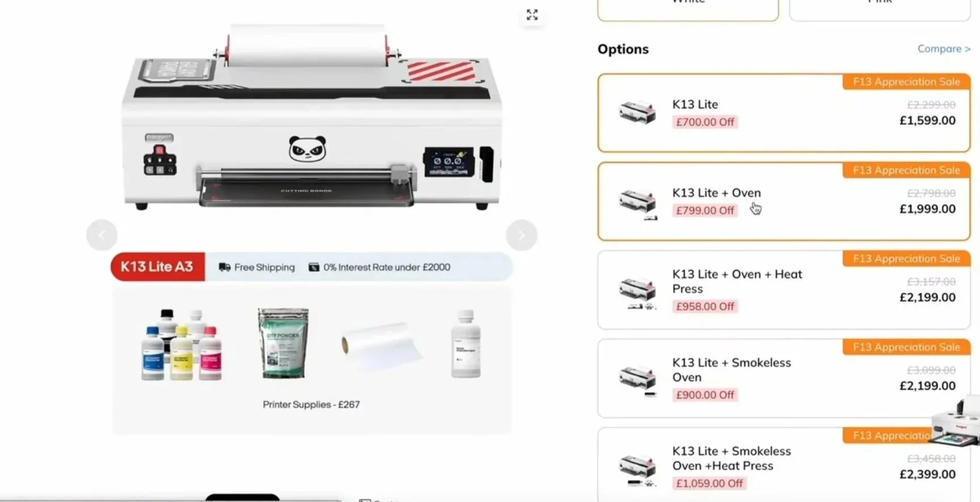Click the 0% interest rate icon
Viewport: 980px width, 502px height.
click(x=313, y=267)
